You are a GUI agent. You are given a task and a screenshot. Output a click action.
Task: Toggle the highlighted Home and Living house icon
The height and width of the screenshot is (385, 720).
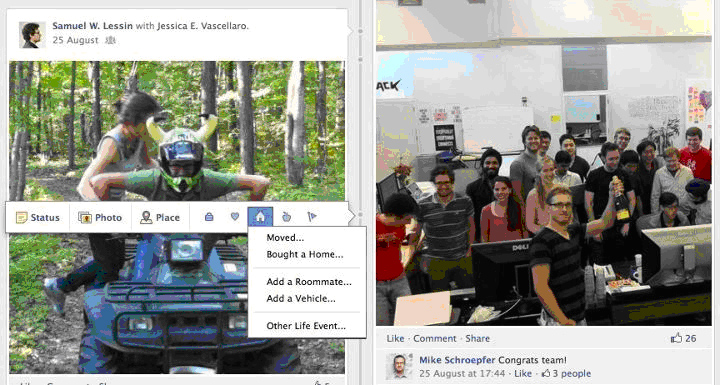pos(260,216)
